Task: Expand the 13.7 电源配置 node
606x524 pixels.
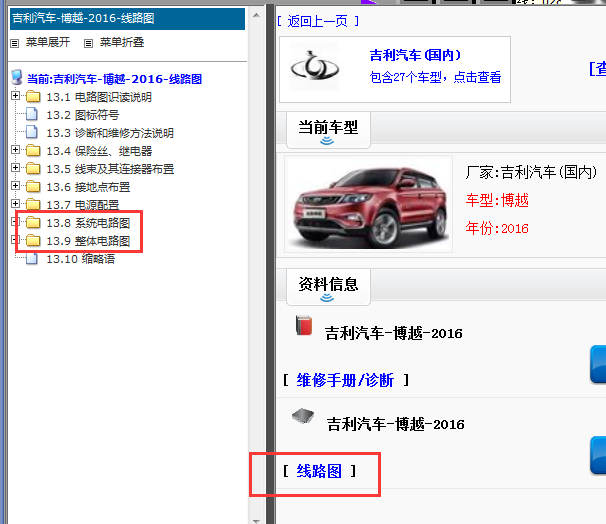Action: (15, 203)
